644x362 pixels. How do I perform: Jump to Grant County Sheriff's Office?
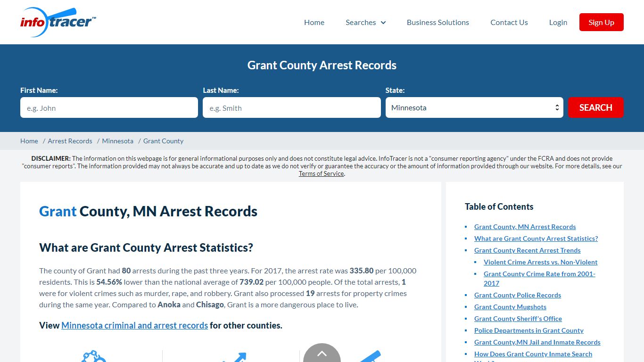pos(518,319)
